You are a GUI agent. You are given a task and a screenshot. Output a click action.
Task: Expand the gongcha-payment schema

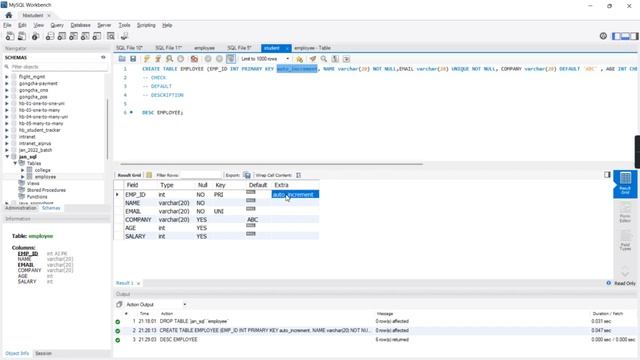[7, 83]
